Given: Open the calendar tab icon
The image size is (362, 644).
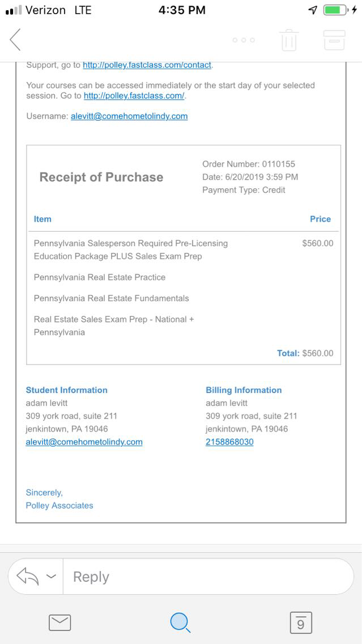Looking at the screenshot, I should coord(300,622).
